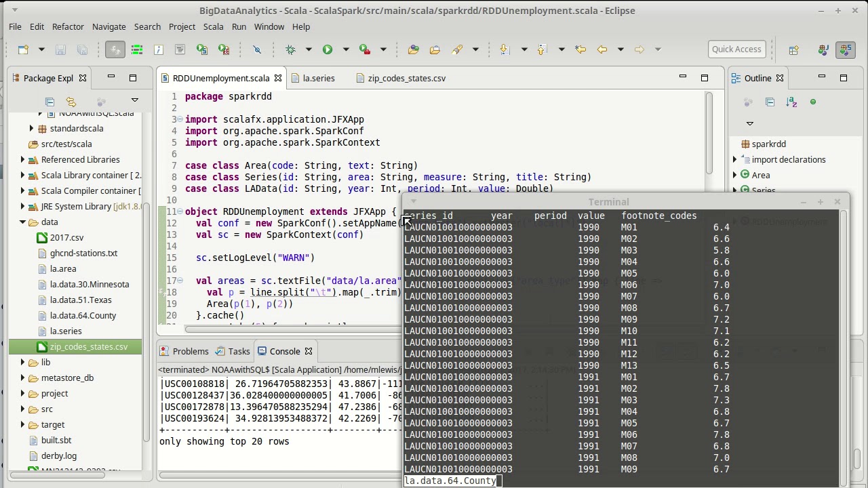The image size is (868, 488).
Task: Open the Outline view menu triangle
Action: click(x=750, y=123)
